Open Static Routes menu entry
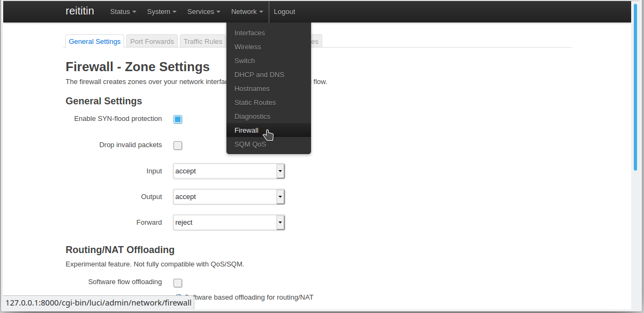Image resolution: width=644 pixels, height=313 pixels. click(x=255, y=103)
